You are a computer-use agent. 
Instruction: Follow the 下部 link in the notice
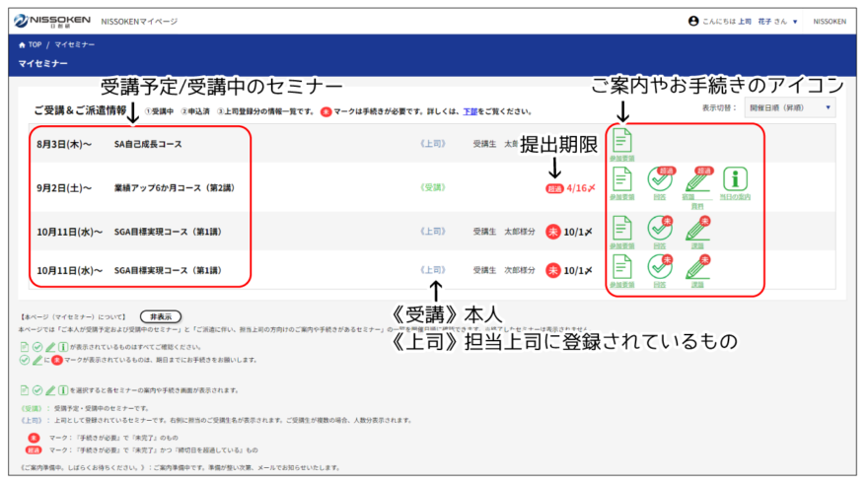(x=470, y=111)
